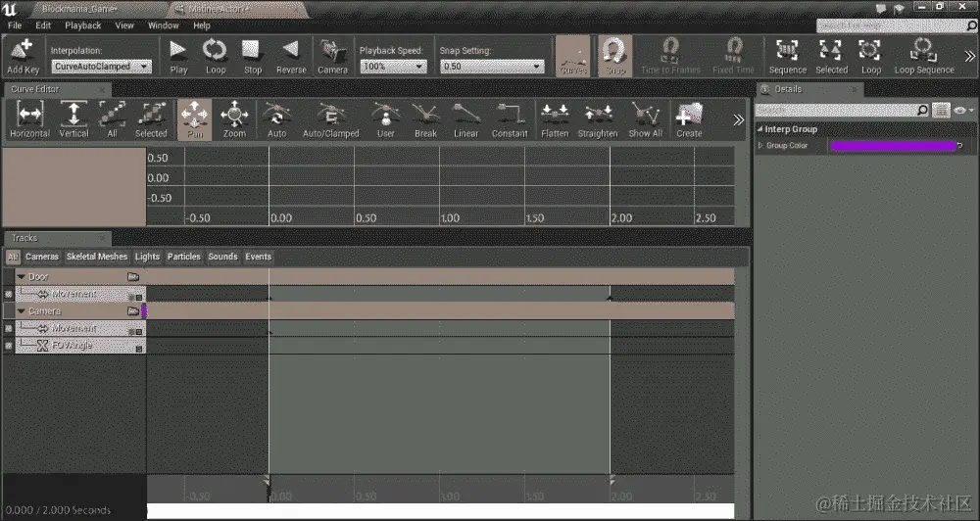Toggle the Fixed Time option

pos(734,56)
